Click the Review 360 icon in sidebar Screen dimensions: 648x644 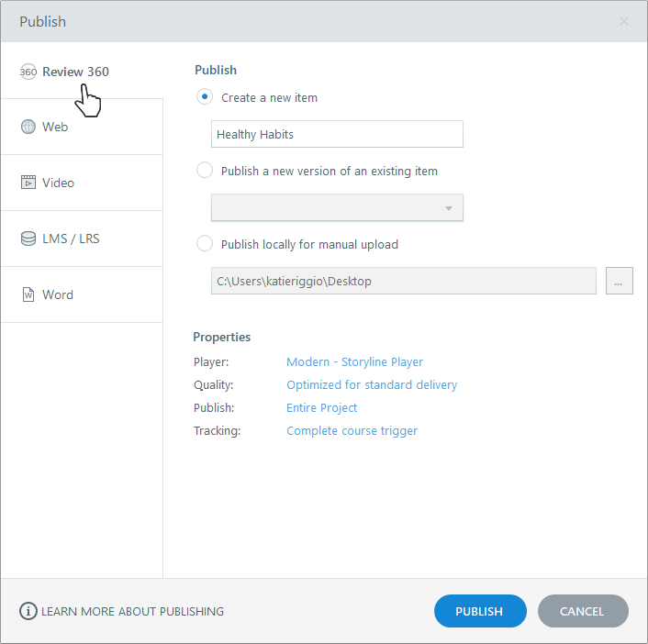(28, 72)
